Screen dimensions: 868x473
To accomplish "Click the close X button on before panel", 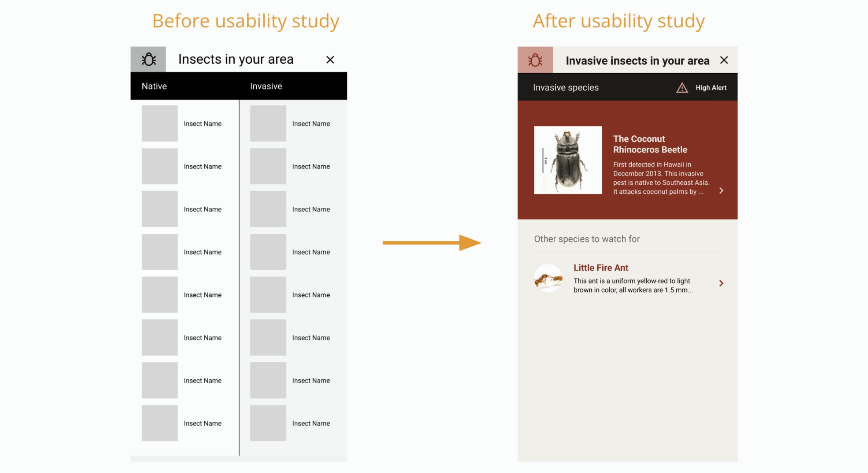I will 330,59.
